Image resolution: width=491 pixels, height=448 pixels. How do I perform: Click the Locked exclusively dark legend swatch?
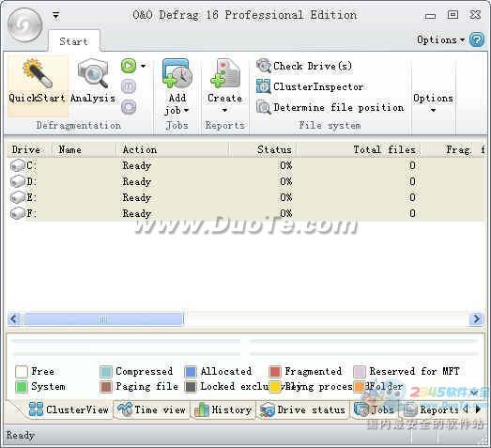tap(191, 387)
